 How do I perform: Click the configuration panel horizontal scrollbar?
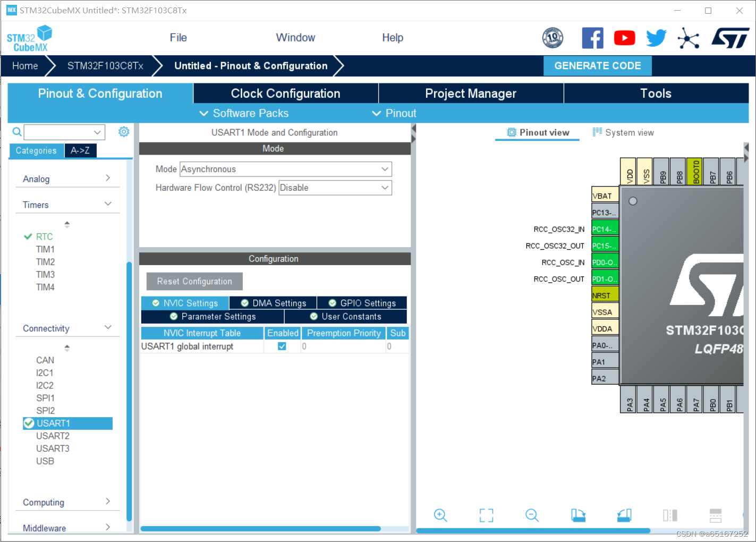click(260, 529)
